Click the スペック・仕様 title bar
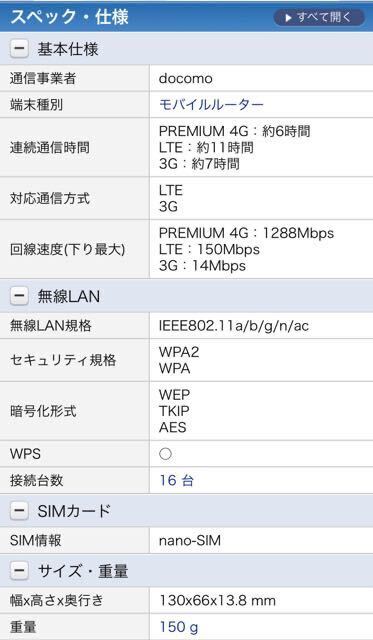This screenshot has height=640, width=373. 186,17
